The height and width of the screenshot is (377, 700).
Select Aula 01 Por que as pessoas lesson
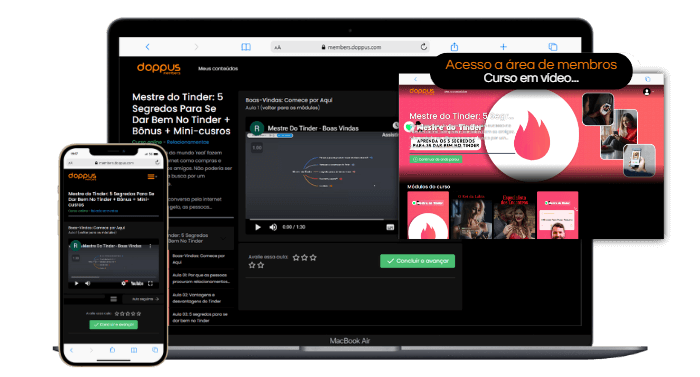click(200, 278)
